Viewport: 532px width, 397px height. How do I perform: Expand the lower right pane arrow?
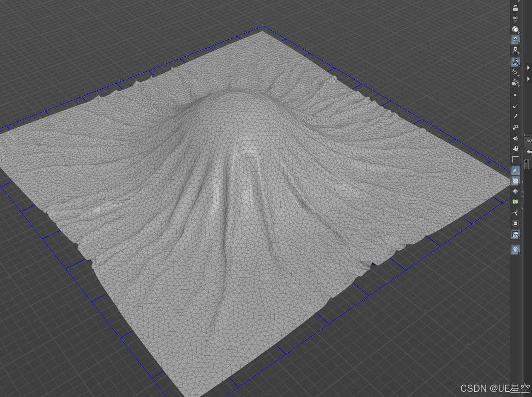(529, 79)
